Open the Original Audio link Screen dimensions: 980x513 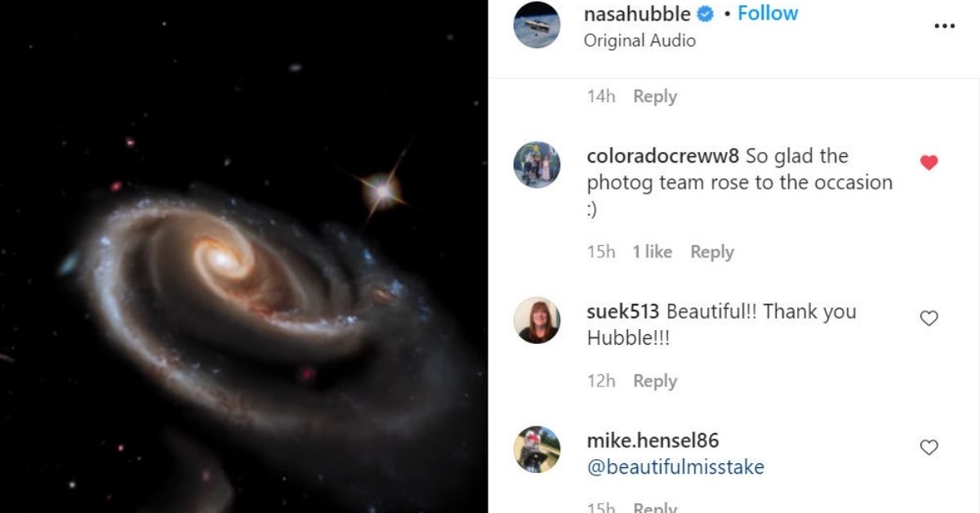(639, 41)
